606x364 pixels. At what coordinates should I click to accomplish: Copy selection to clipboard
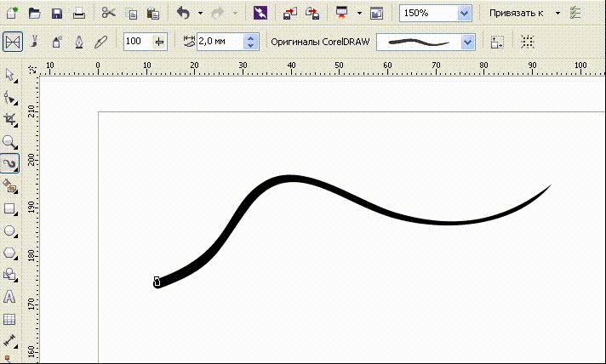tap(132, 14)
